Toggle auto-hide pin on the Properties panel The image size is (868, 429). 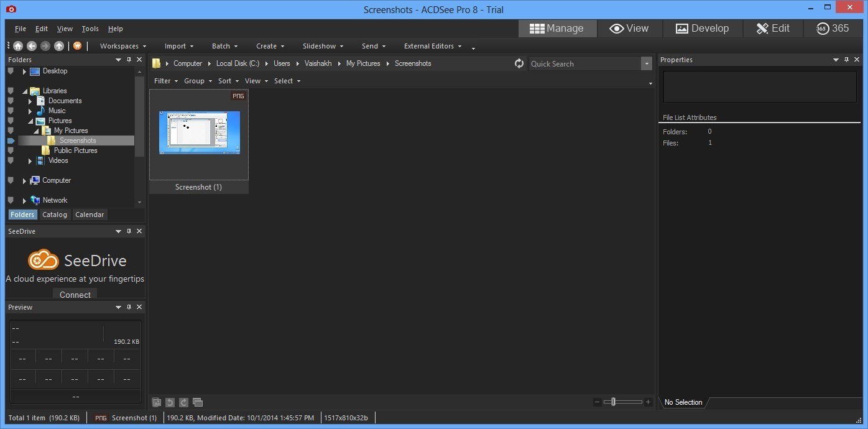point(846,59)
